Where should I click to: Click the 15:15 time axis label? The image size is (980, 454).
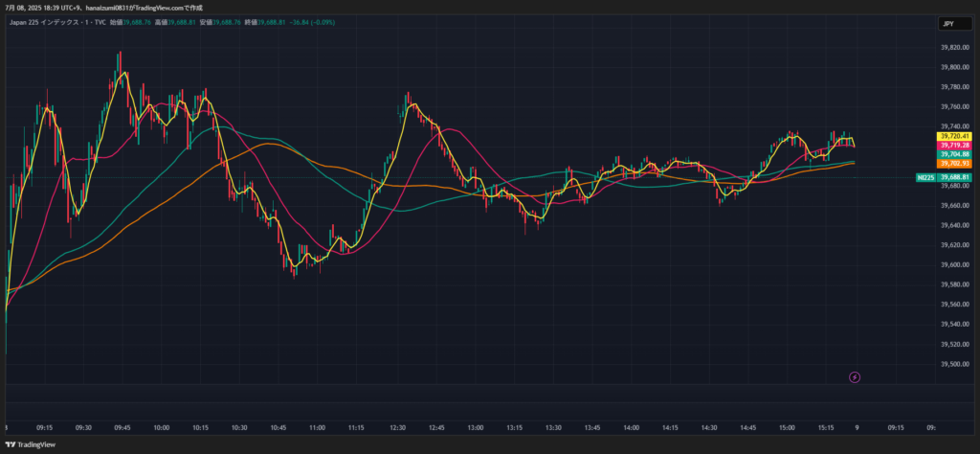click(x=826, y=428)
